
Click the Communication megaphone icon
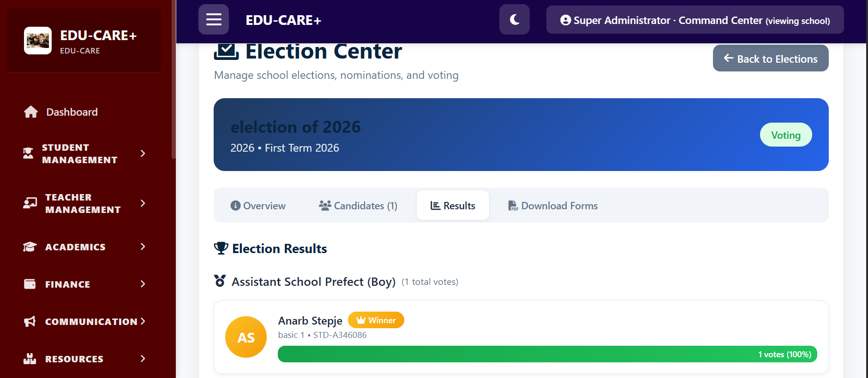pos(30,321)
